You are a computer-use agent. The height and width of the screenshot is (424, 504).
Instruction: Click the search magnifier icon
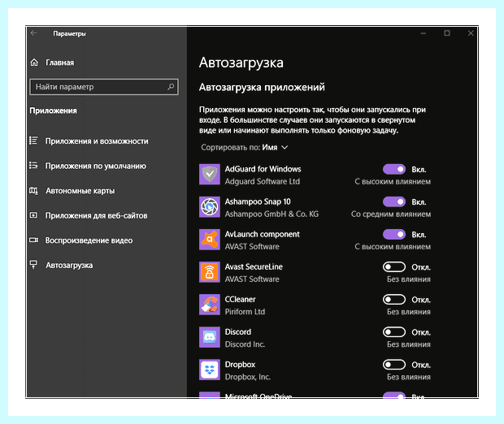[171, 86]
